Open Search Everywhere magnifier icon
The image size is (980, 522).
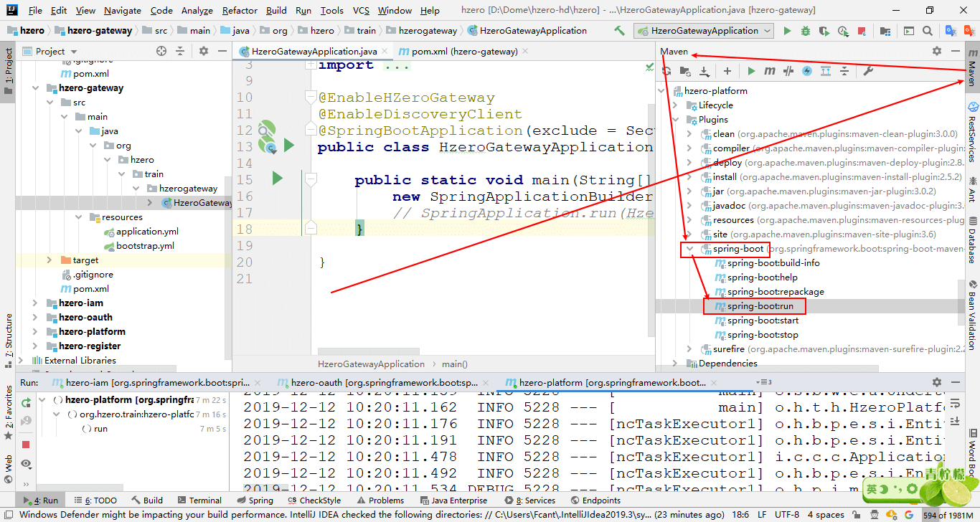tap(928, 31)
